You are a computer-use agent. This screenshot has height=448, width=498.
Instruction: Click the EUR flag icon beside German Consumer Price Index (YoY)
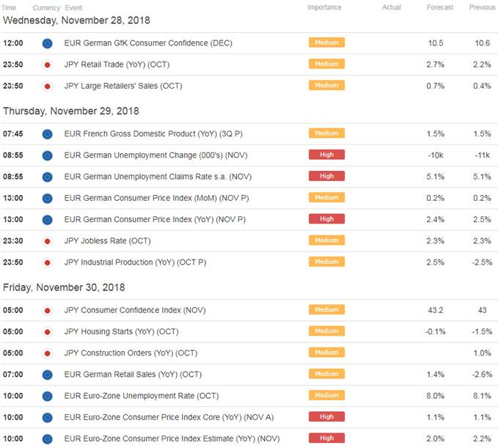[x=48, y=220]
